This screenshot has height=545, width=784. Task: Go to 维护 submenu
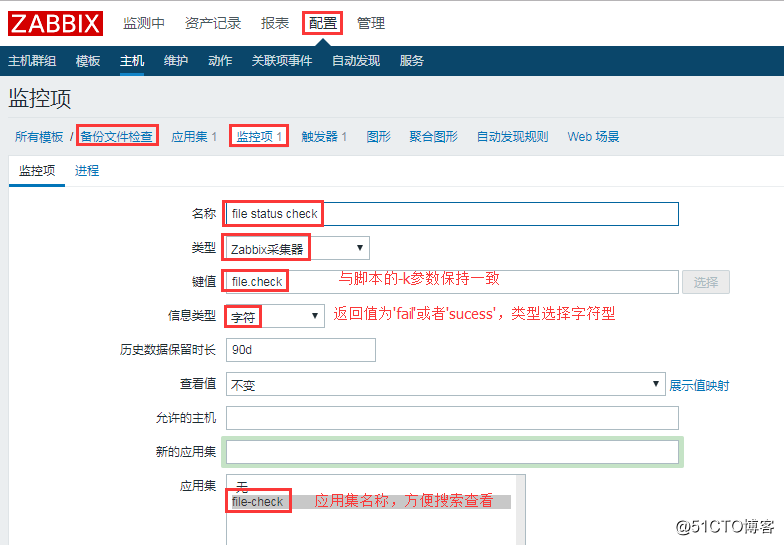coord(176,61)
